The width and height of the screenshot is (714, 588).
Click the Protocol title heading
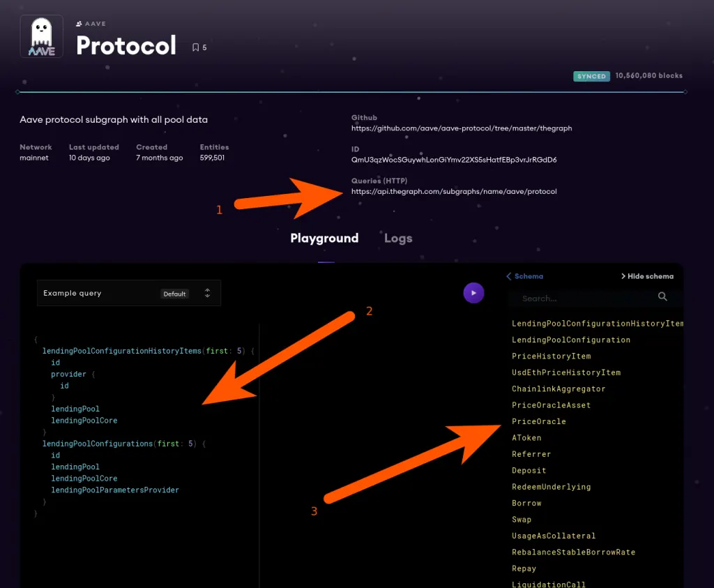(x=126, y=45)
